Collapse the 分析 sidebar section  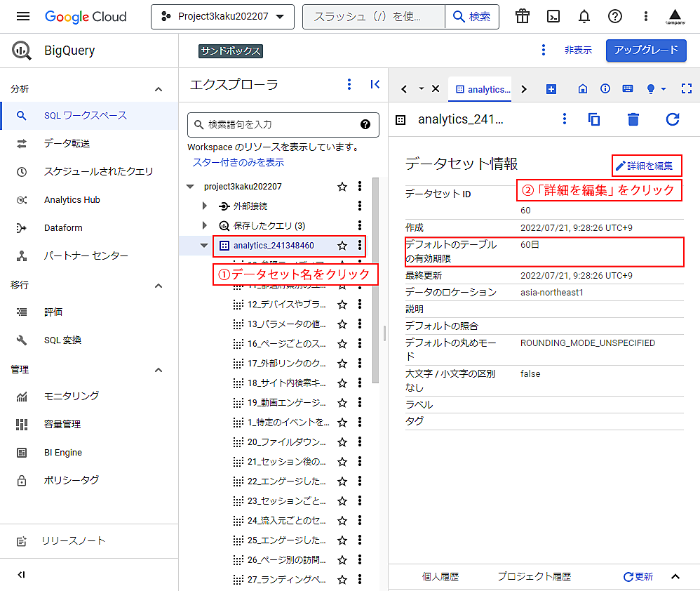[159, 89]
